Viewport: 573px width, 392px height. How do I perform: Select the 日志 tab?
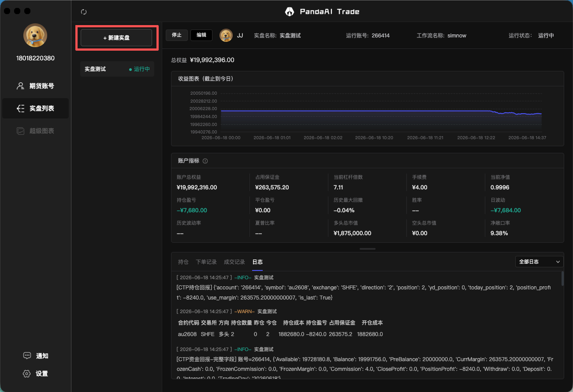tap(257, 262)
